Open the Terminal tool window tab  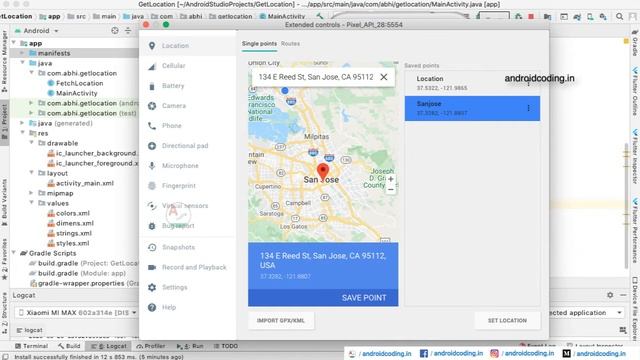[x=31, y=346]
